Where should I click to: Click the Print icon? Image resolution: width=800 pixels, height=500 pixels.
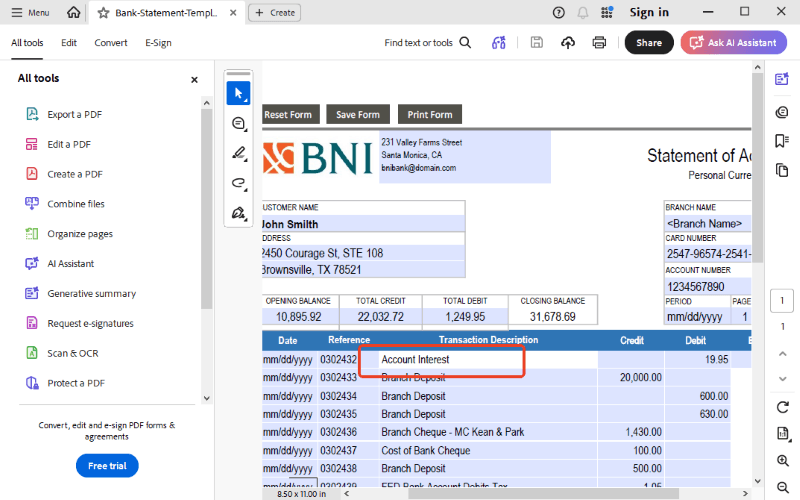tap(599, 43)
